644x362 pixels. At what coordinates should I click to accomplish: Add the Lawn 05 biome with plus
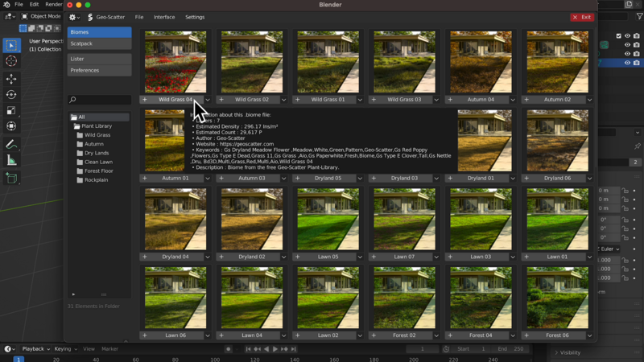point(297,257)
